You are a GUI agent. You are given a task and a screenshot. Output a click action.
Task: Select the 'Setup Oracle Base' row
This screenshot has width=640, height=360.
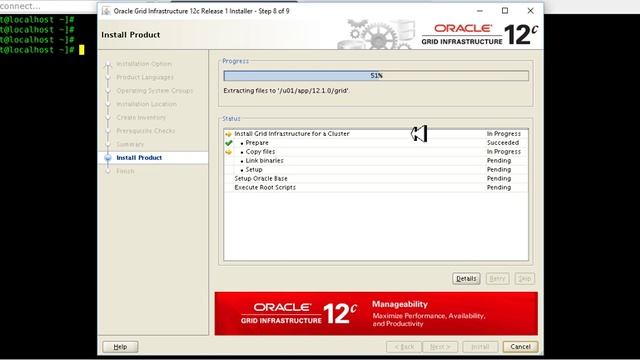376,179
